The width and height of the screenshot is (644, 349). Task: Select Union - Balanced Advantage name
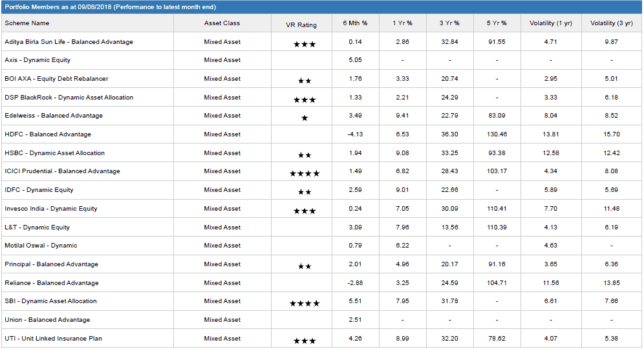[x=47, y=320]
